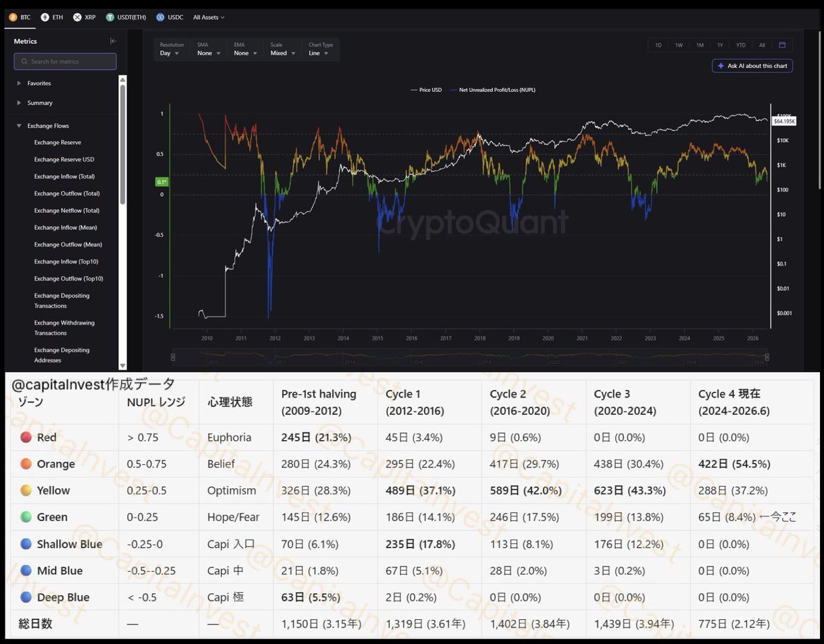Open the Chart Type Line dropdown
824x644 pixels.
pos(321,49)
